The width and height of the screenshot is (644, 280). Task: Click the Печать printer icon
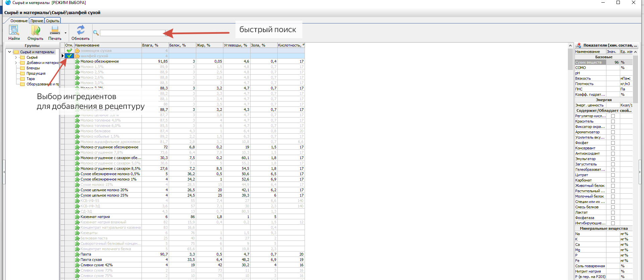coord(55,30)
